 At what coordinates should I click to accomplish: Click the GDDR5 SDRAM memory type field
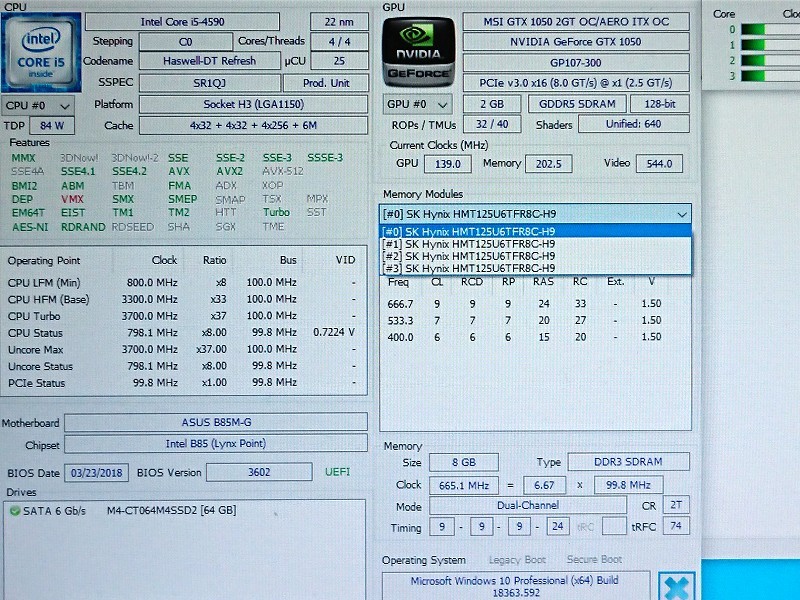pos(578,104)
